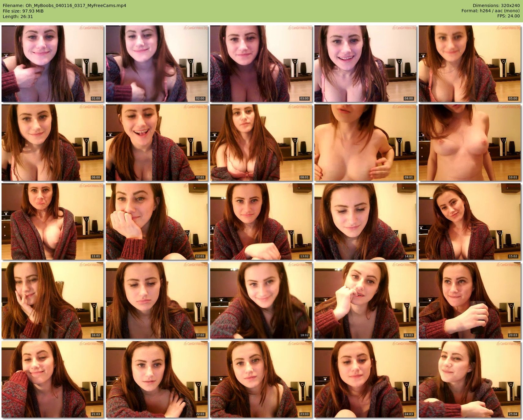Screen dimensions: 523x420
Task: Open the frame with timestamp 11:01
Action: 53,221
